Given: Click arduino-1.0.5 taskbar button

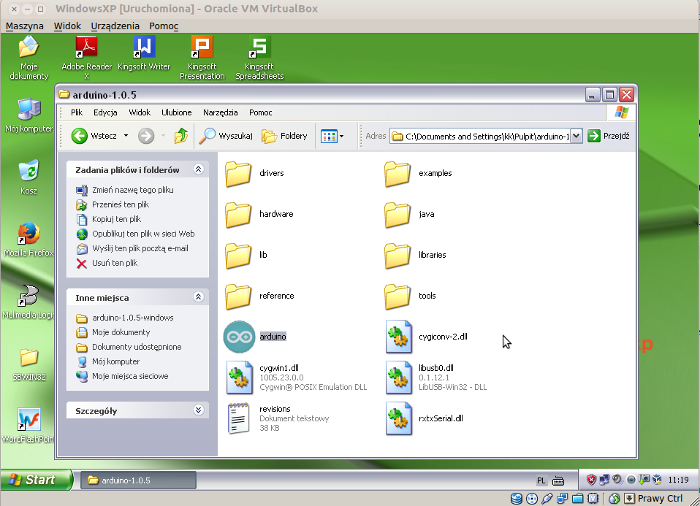Looking at the screenshot, I should point(138,481).
